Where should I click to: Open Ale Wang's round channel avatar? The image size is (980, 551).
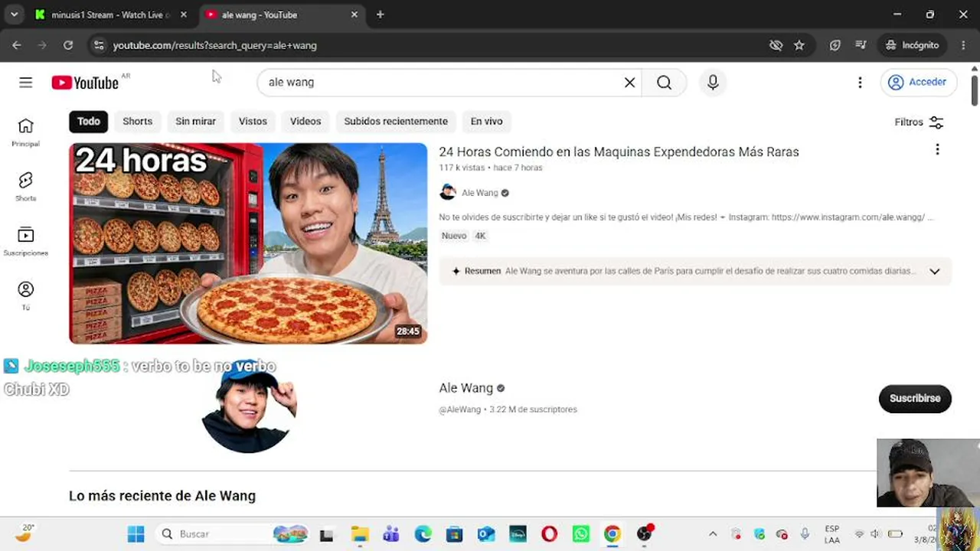[248, 406]
